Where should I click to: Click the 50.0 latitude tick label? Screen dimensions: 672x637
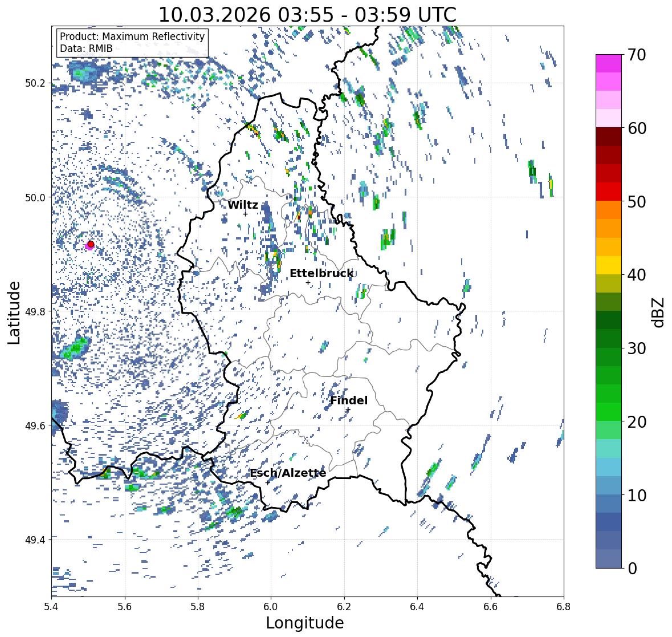click(x=35, y=197)
